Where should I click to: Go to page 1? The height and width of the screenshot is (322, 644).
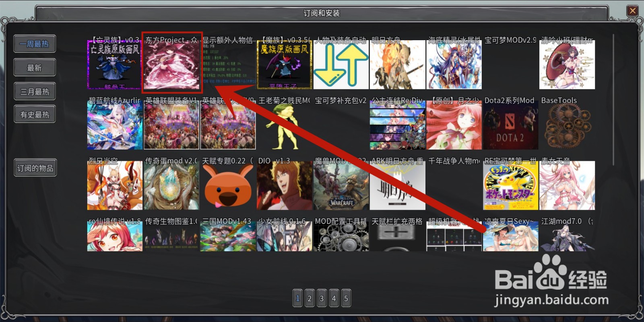(297, 298)
